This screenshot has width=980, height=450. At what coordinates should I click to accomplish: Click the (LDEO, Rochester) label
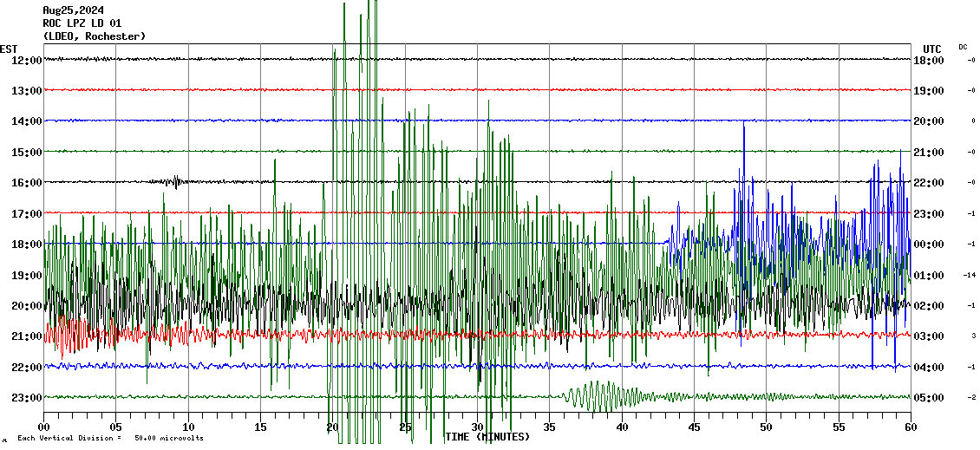coord(95,36)
